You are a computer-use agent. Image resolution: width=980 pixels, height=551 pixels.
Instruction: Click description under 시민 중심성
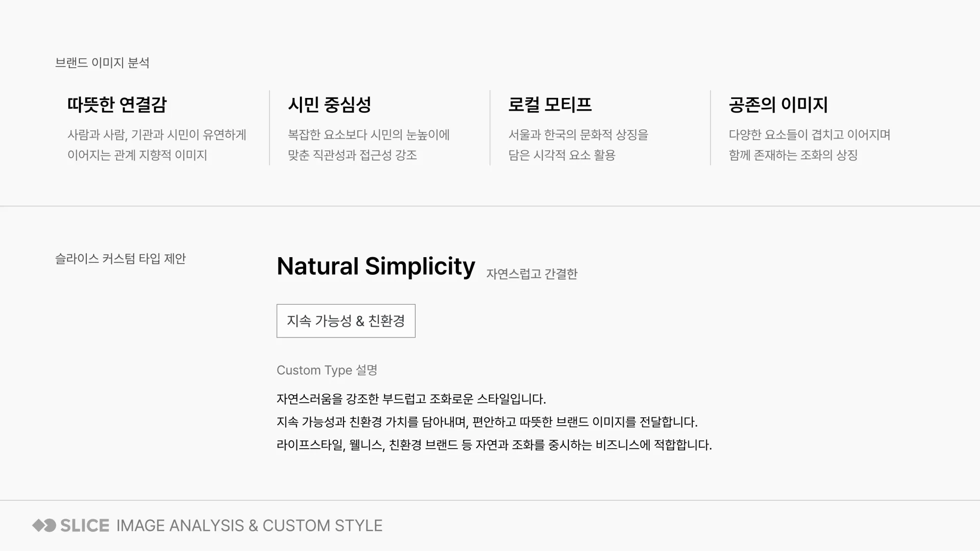[x=368, y=145]
